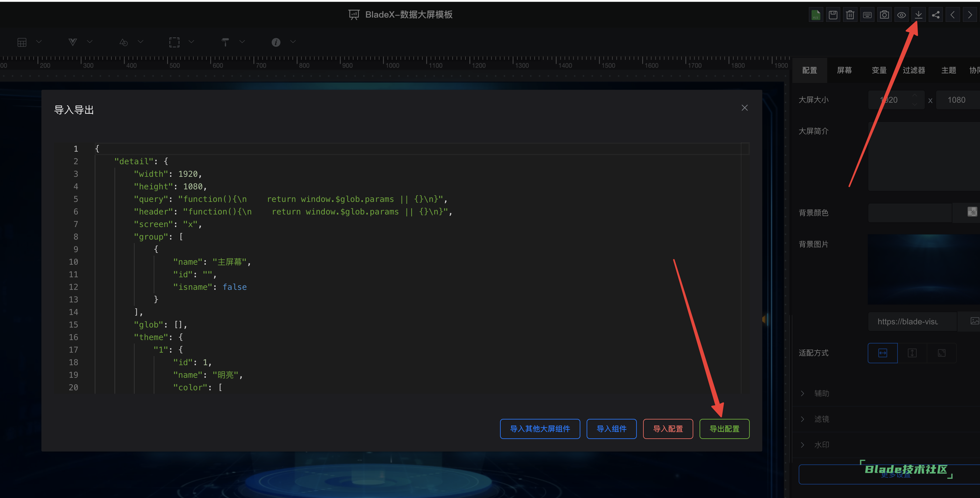Increase the 大屏 width with the up stepper
The width and height of the screenshot is (980, 498).
click(915, 95)
